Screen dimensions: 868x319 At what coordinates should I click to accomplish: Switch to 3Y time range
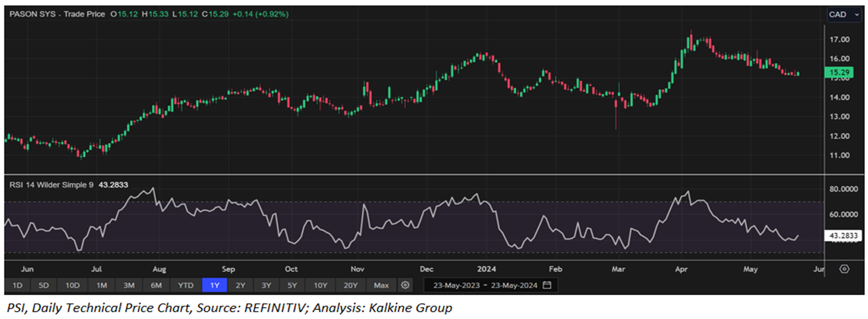(267, 286)
